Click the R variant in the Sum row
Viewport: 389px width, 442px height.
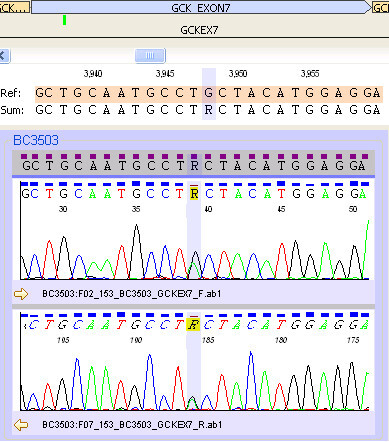coord(209,110)
